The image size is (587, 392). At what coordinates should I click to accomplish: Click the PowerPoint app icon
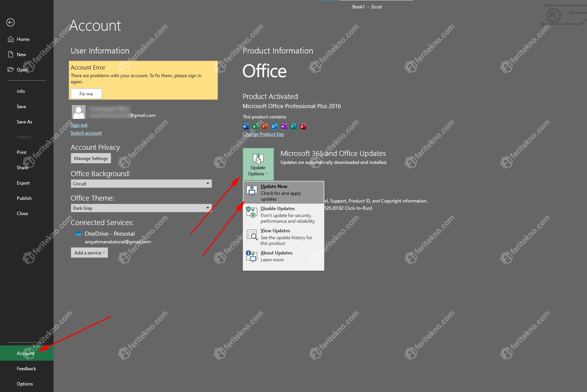[265, 127]
